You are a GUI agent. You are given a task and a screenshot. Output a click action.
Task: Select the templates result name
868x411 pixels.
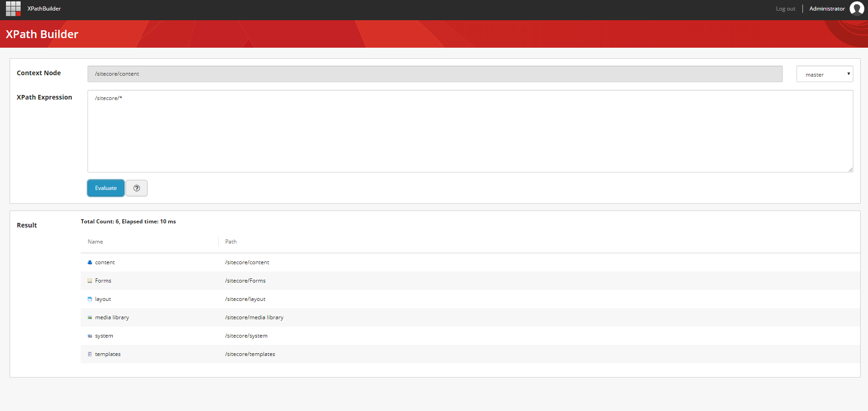108,354
